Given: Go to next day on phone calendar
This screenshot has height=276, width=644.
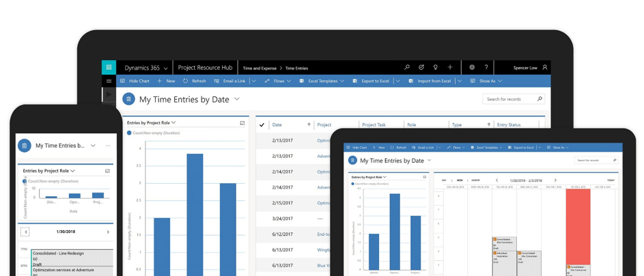Looking at the screenshot, I should point(108,232).
